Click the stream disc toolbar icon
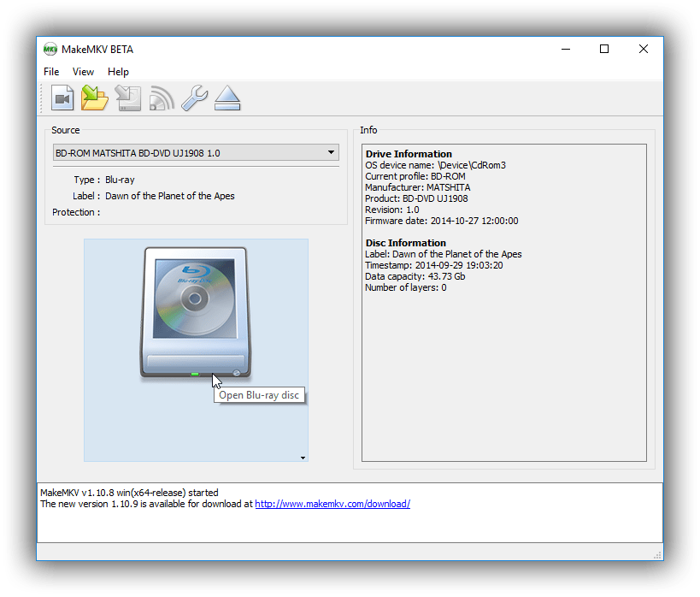 (161, 98)
